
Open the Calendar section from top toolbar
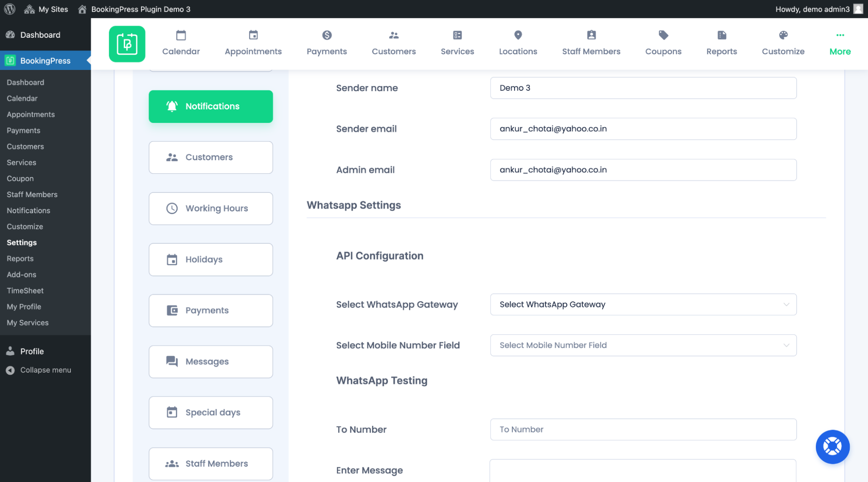(x=181, y=43)
